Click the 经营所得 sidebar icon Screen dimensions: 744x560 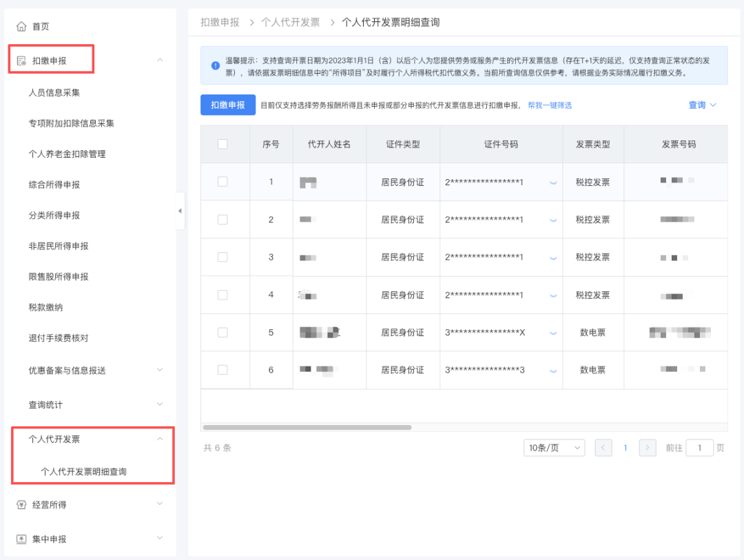(x=21, y=505)
